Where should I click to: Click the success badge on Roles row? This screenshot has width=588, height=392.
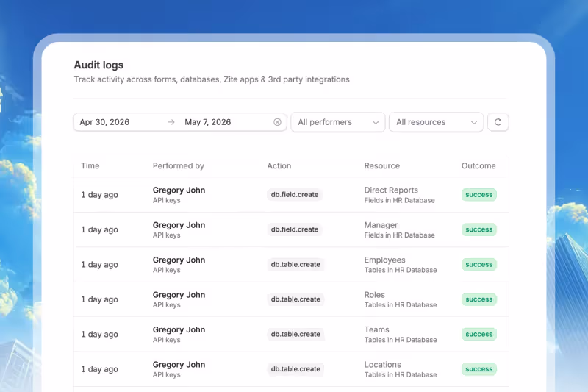(x=479, y=299)
